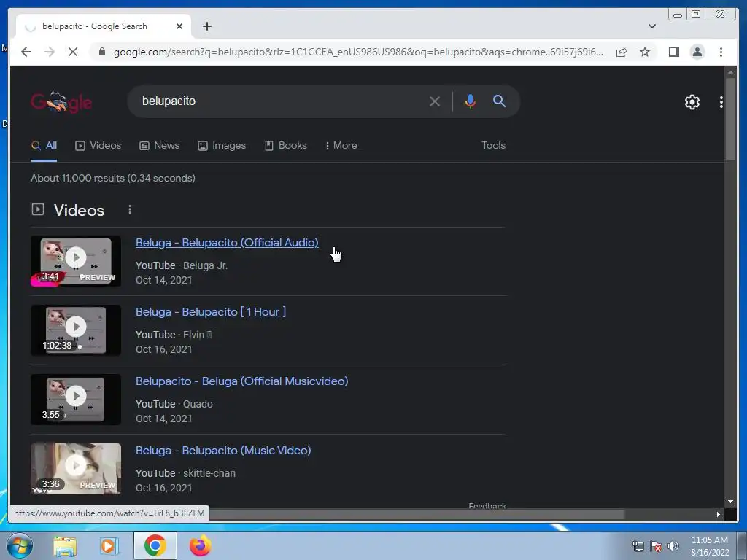Open Google quick settings gear
The image size is (747, 560).
point(692,102)
